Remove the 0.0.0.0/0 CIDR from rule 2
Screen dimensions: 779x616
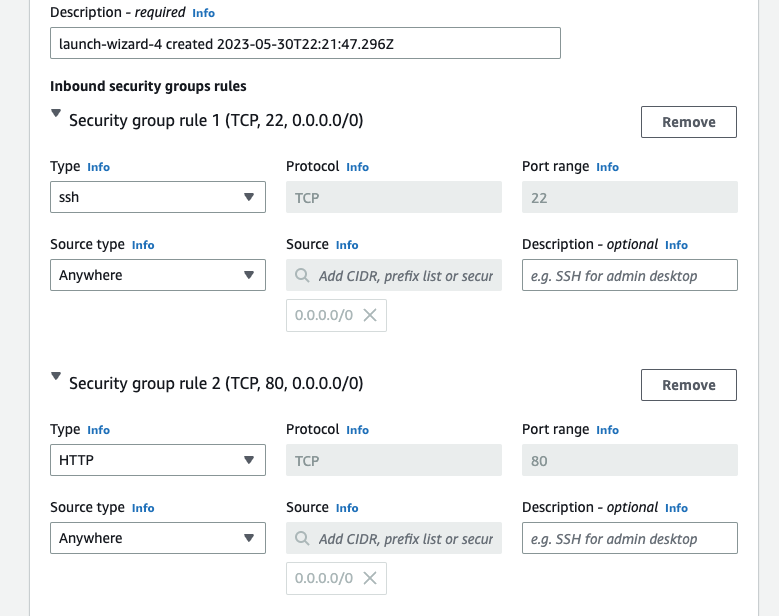[x=369, y=578]
